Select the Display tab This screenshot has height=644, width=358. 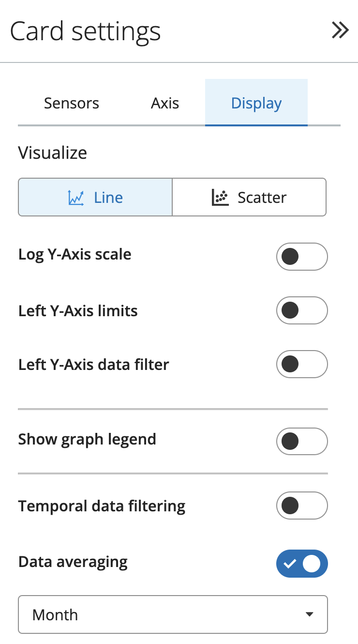[x=256, y=103]
